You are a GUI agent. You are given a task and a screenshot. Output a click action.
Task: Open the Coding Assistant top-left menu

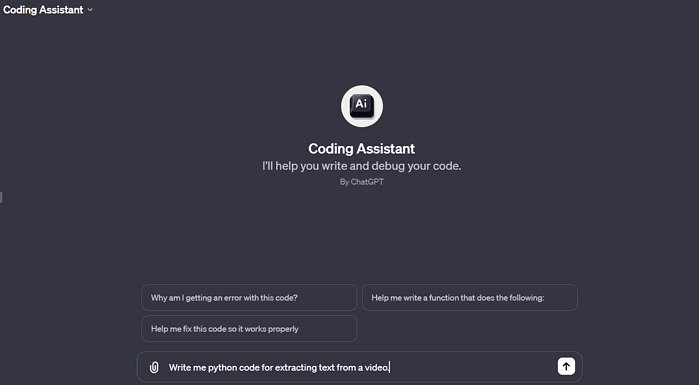click(x=48, y=10)
